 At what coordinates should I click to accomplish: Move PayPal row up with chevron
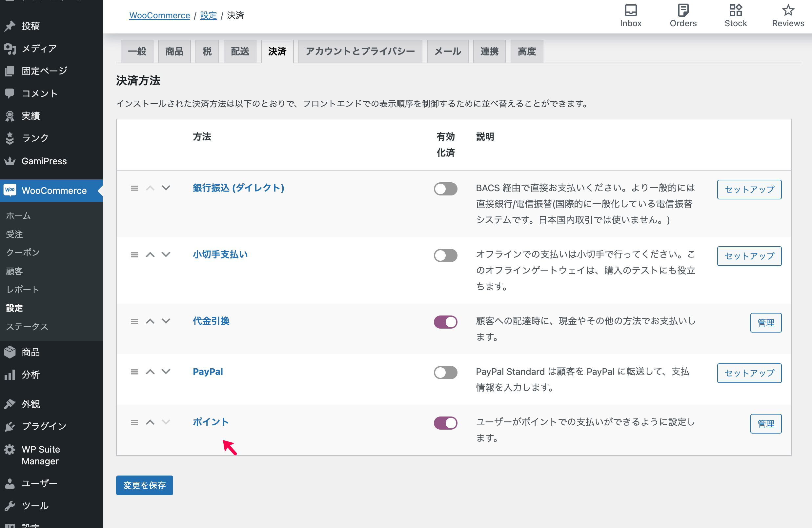point(150,372)
